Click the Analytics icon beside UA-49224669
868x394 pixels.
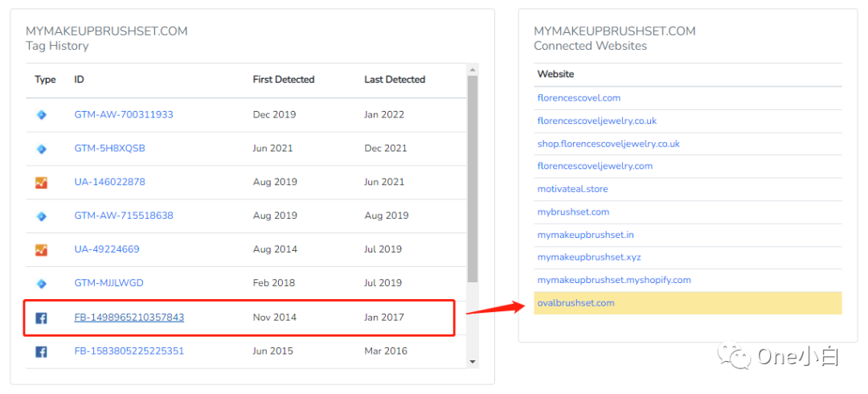tap(42, 250)
